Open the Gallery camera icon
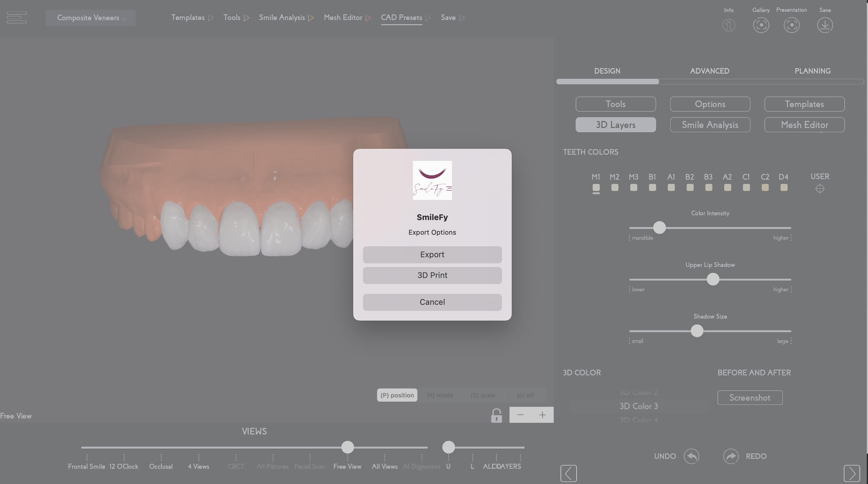 tap(761, 25)
